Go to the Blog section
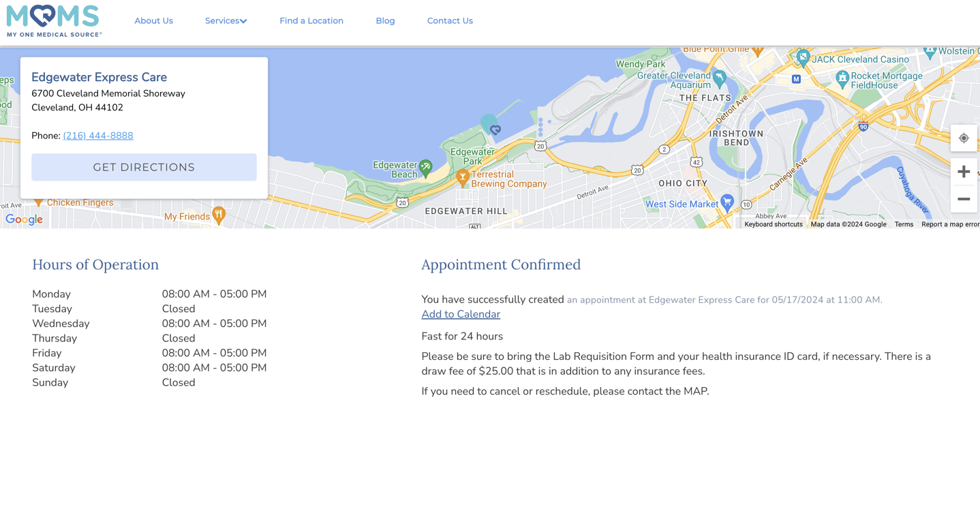Viewport: 980px width, 520px height. 385,20
